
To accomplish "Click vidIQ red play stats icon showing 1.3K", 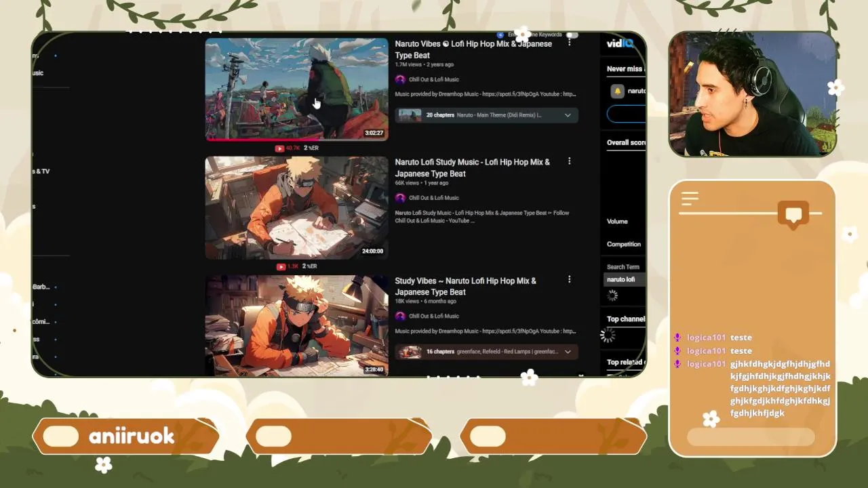I will tap(281, 266).
